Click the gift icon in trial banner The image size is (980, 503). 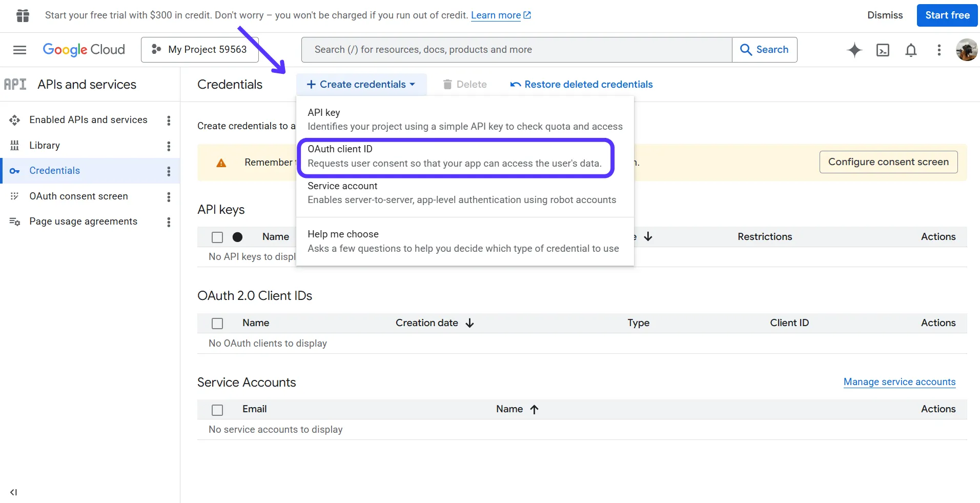23,15
